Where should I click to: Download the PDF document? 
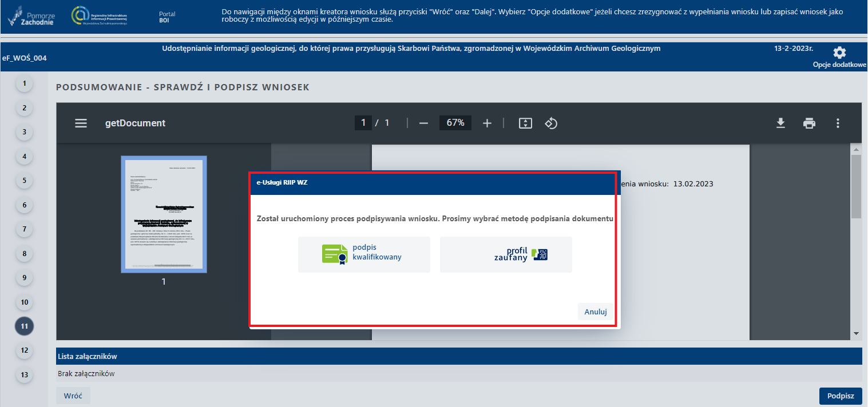click(x=780, y=123)
